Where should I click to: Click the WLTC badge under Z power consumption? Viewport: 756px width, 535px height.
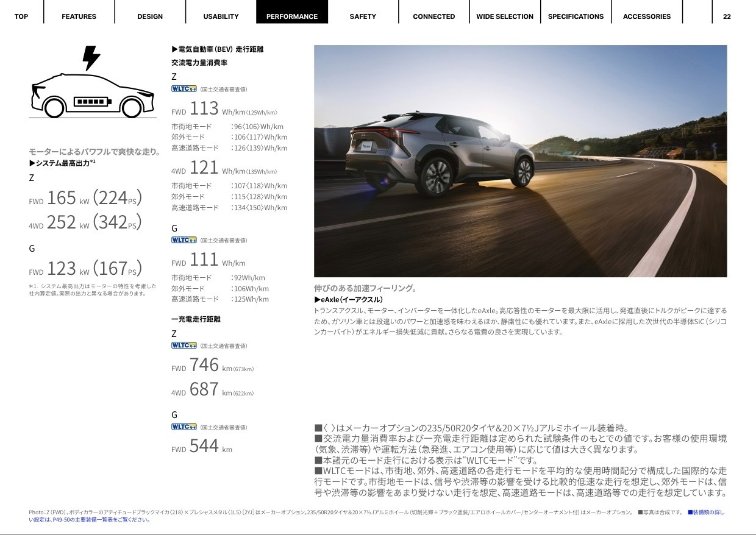[184, 89]
